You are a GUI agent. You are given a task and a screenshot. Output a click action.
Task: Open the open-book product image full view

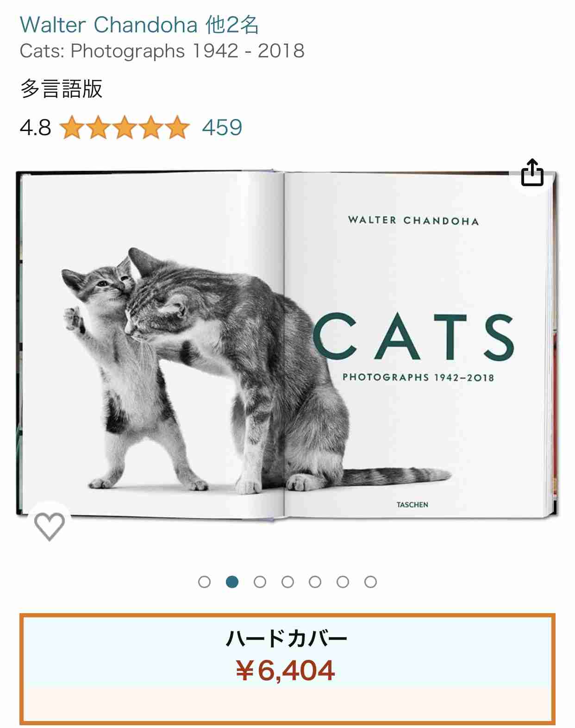click(x=287, y=345)
